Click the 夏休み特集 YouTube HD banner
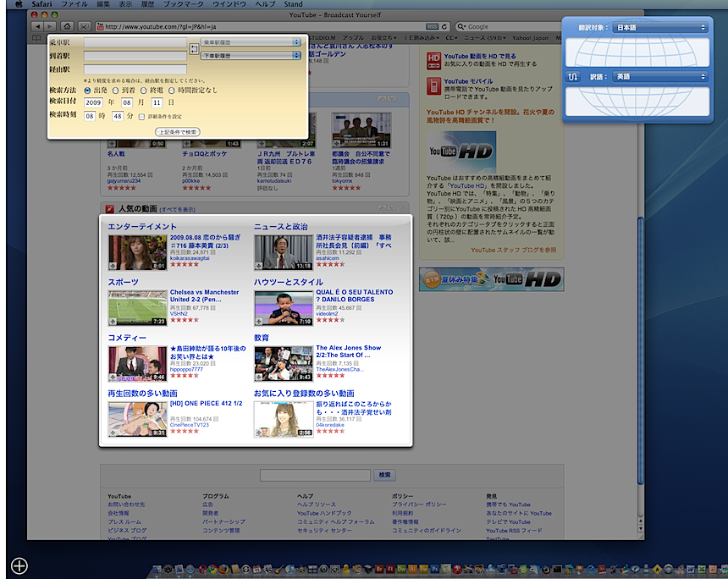 point(492,279)
